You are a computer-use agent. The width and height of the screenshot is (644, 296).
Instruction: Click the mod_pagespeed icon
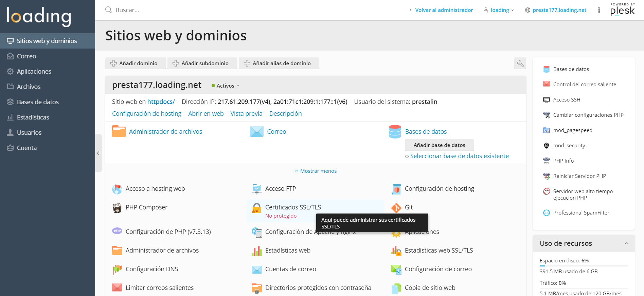click(547, 130)
